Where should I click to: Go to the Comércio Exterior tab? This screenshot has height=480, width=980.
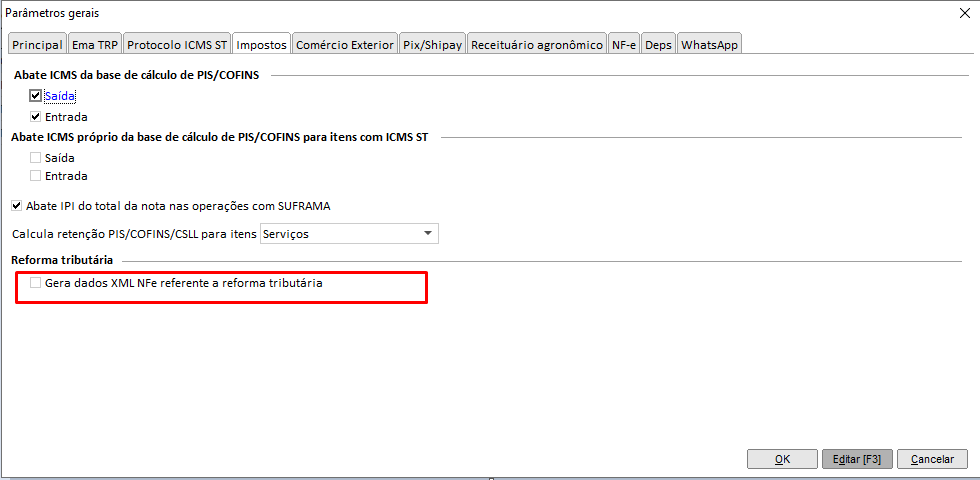coord(345,45)
